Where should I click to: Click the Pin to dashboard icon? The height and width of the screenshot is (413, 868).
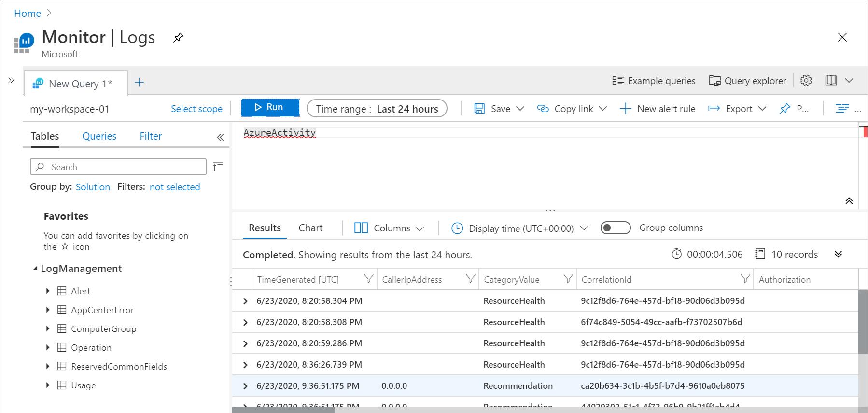(x=785, y=109)
